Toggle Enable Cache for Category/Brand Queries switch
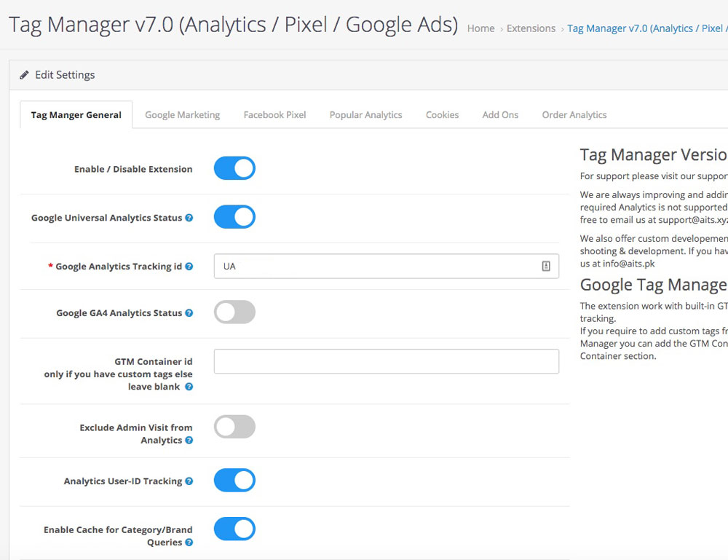This screenshot has height=560, width=728. [234, 529]
